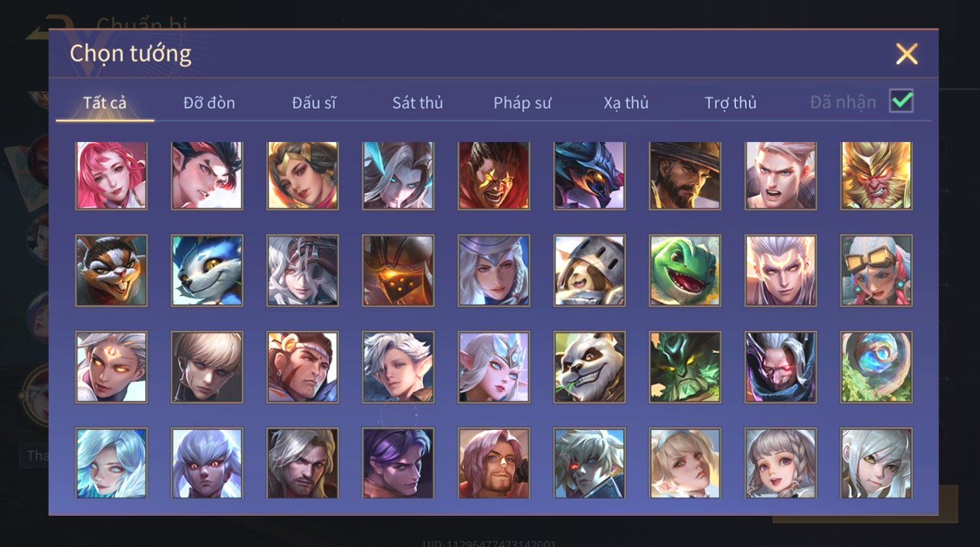
Task: Pick the raccoon-like grinning hero portrait
Action: tap(111, 270)
